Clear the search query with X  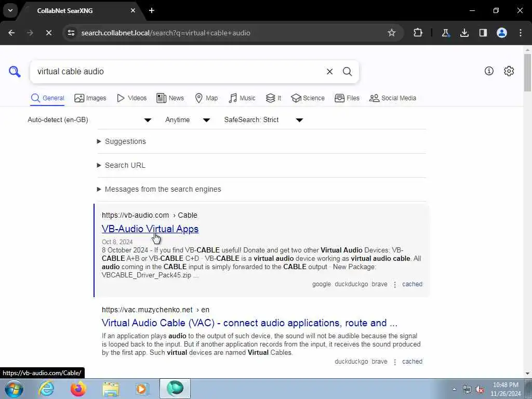(x=329, y=72)
